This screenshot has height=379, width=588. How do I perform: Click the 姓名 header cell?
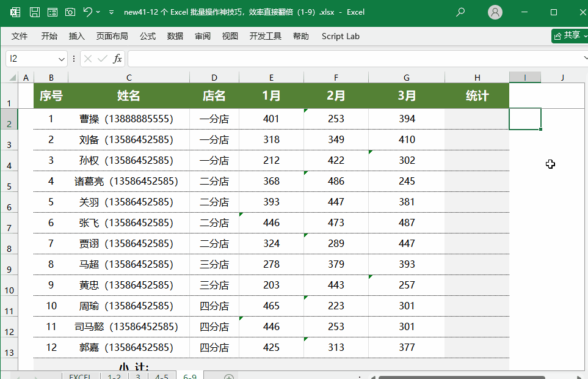pos(129,96)
